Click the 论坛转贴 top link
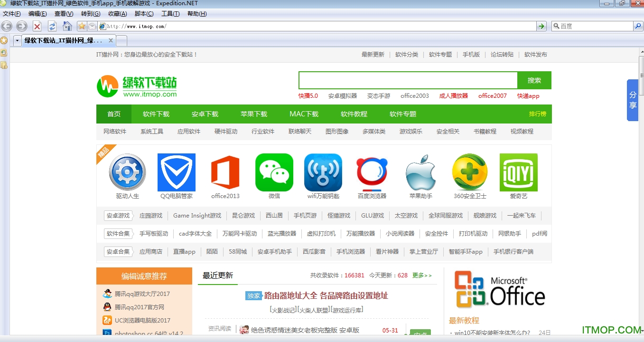Screen dimensions: 644x342 [502, 55]
